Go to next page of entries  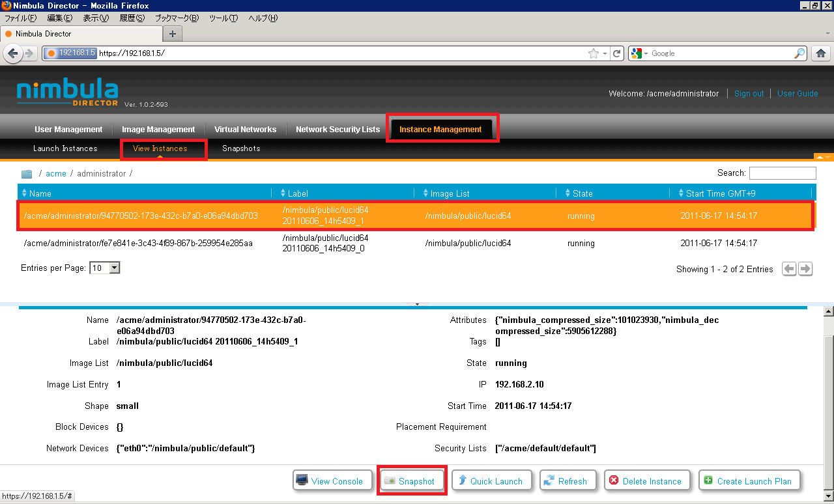click(805, 269)
